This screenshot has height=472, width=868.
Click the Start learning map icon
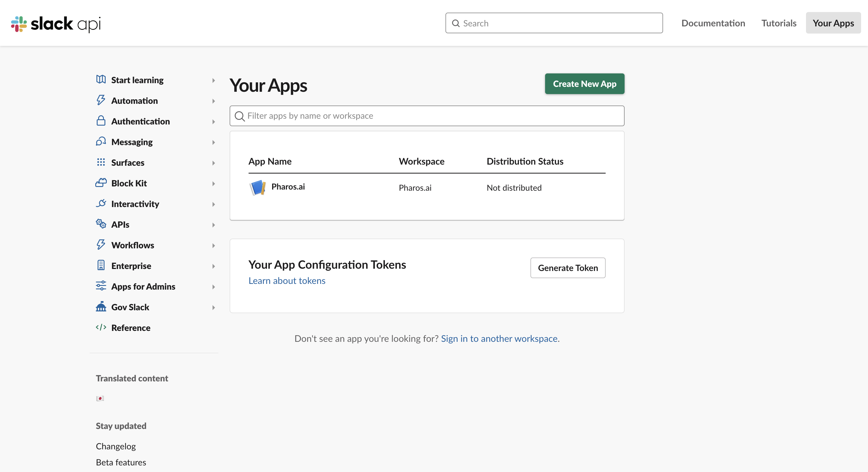click(x=101, y=79)
